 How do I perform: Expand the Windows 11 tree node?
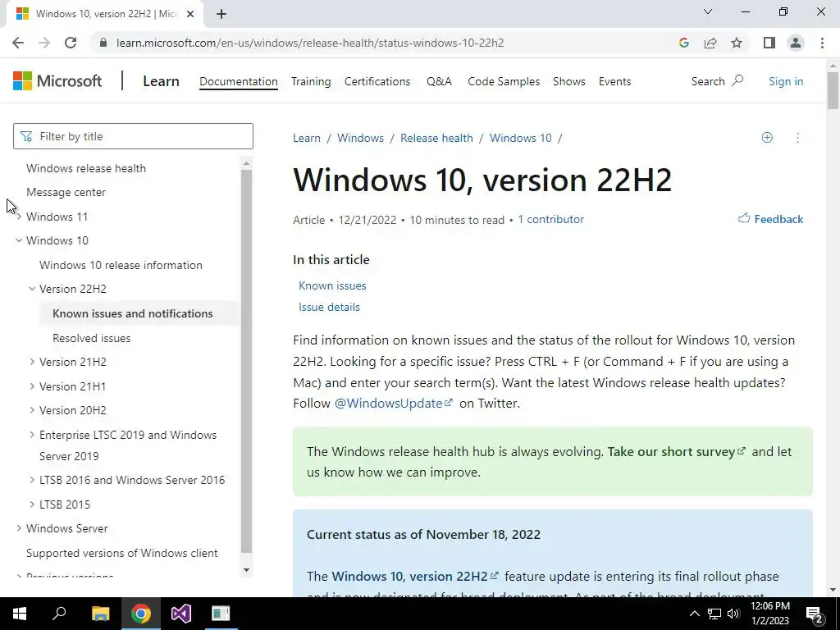coord(19,217)
